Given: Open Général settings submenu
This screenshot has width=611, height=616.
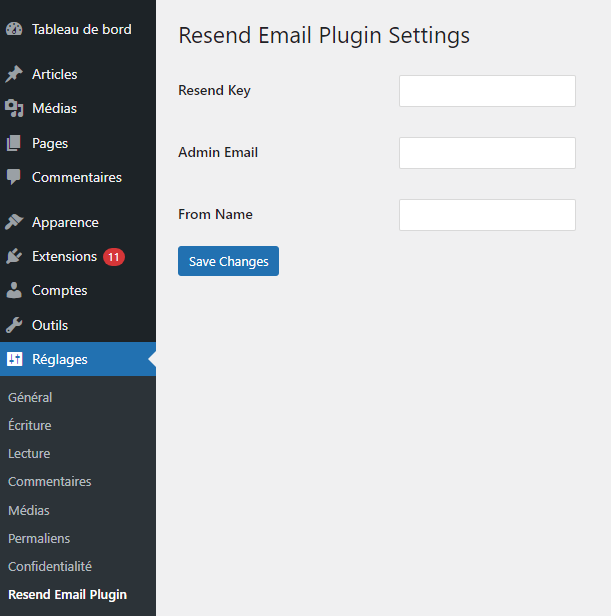Looking at the screenshot, I should (30, 398).
